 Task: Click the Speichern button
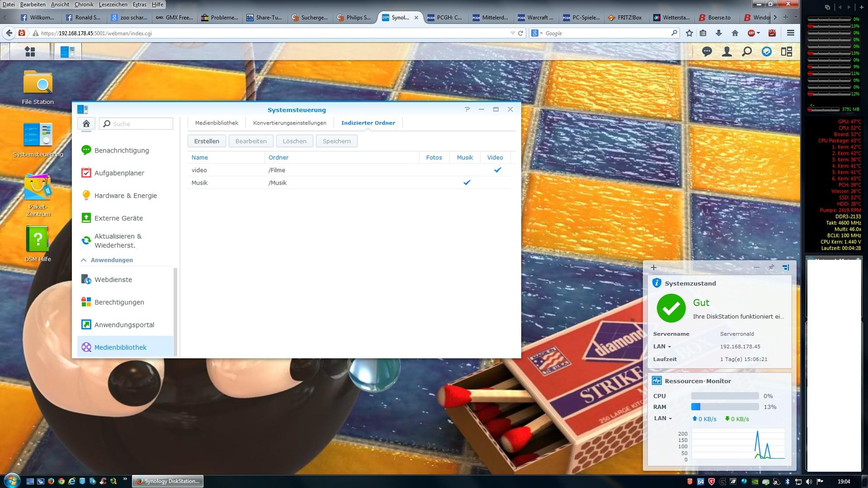(337, 141)
